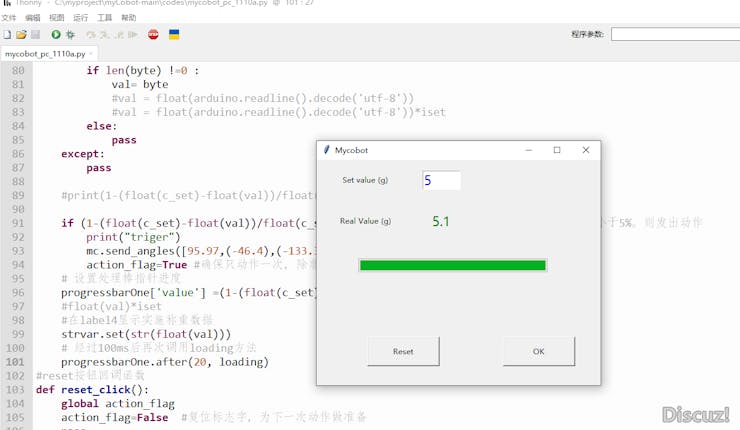The image size is (740, 430).
Task: Click the "Real Value (g)" label
Action: click(x=365, y=221)
